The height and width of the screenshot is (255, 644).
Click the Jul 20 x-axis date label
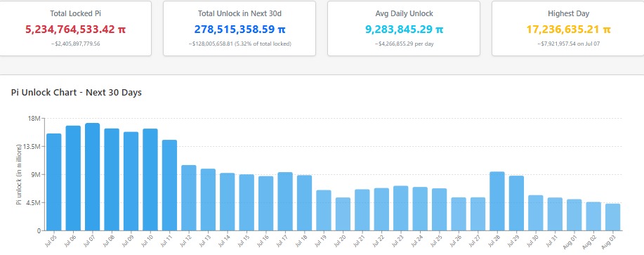click(340, 241)
